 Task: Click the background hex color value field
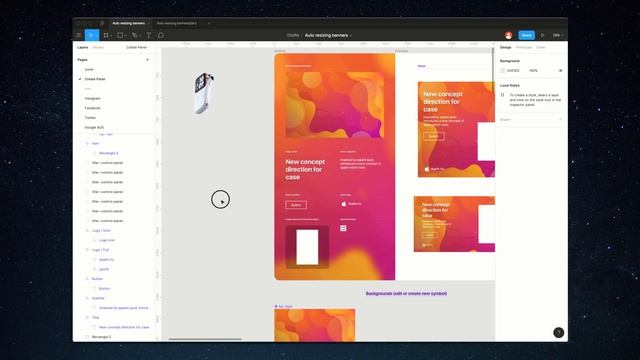(513, 71)
